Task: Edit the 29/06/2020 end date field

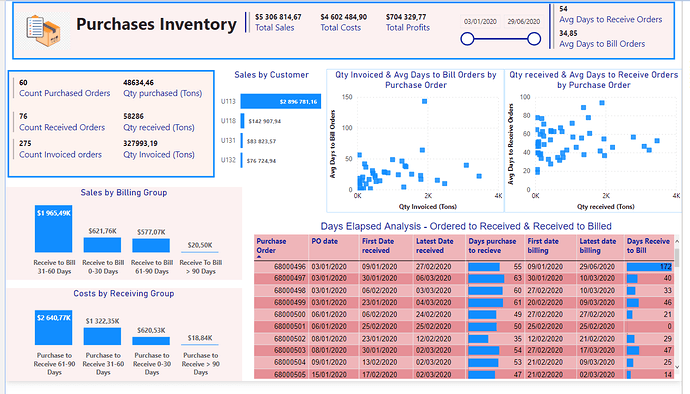Action: [x=523, y=21]
